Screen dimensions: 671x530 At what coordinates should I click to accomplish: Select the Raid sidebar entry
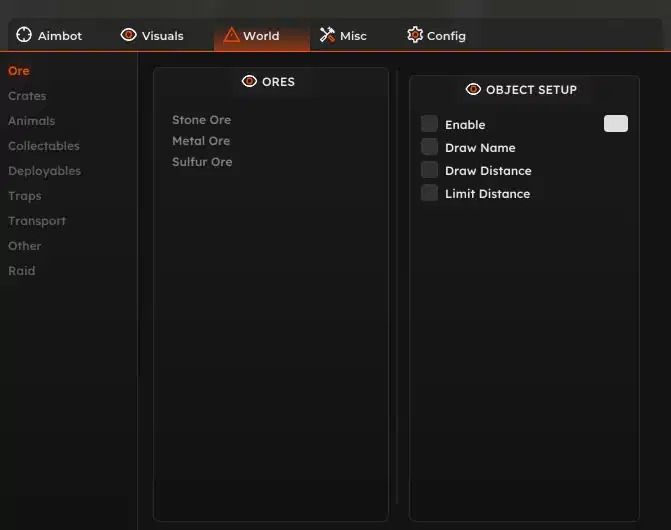coord(21,271)
